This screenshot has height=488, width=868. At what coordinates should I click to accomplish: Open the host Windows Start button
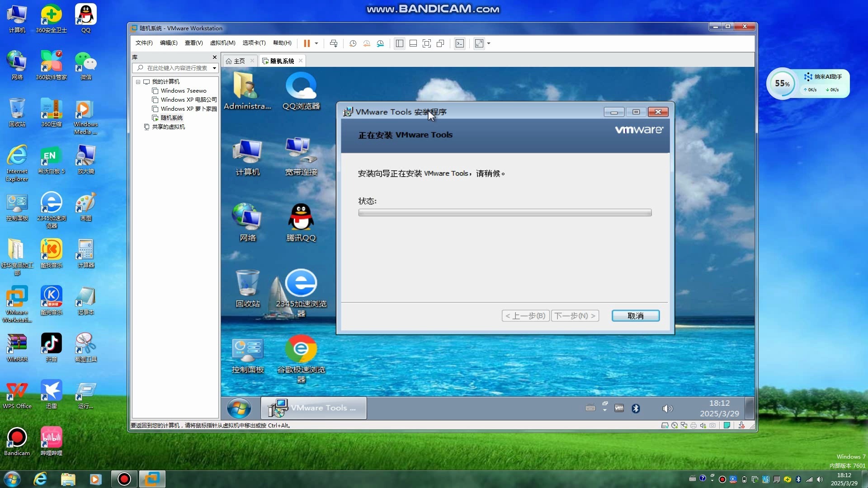(x=12, y=479)
